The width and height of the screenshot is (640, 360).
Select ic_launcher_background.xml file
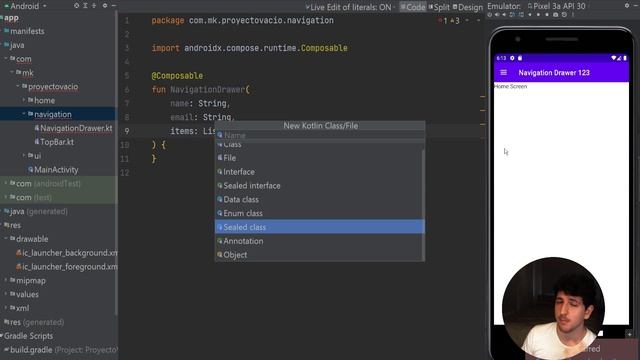(67, 253)
